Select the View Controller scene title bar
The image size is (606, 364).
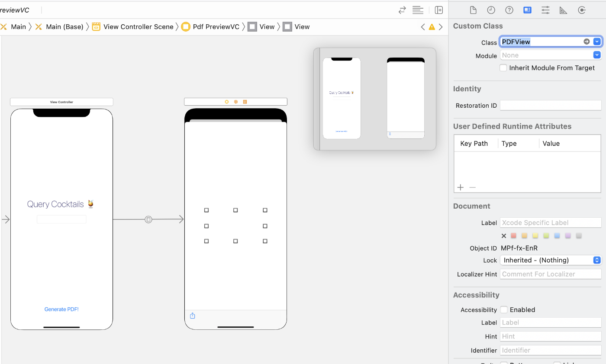point(61,102)
